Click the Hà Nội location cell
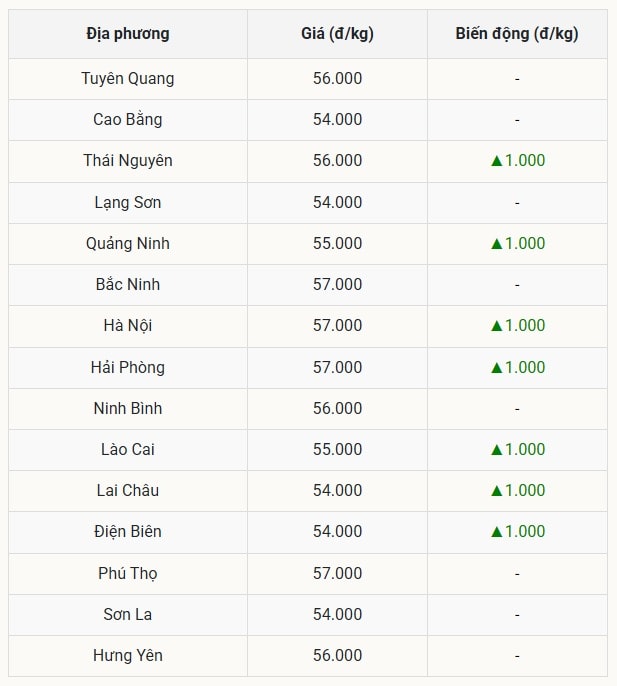Screen dimensions: 617x686 [128, 326]
